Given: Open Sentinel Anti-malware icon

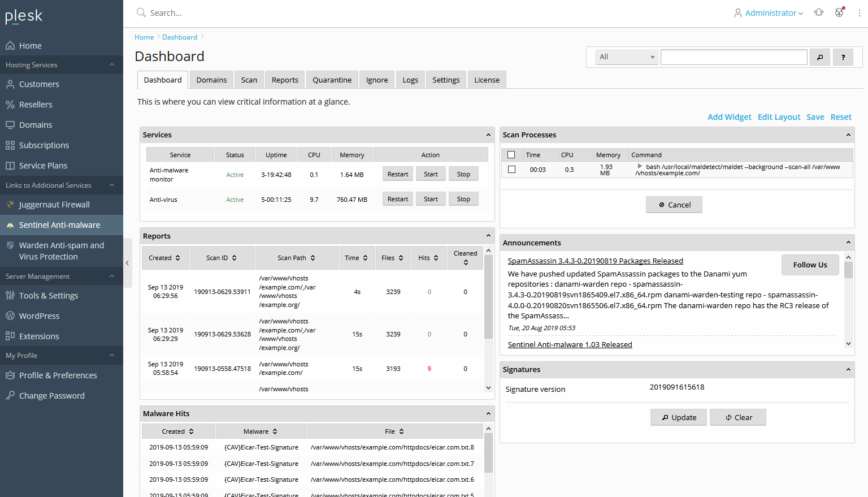Looking at the screenshot, I should coord(10,225).
